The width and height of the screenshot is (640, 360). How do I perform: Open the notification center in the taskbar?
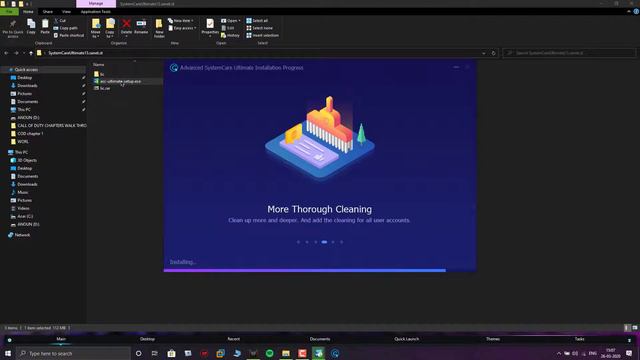[x=629, y=353]
